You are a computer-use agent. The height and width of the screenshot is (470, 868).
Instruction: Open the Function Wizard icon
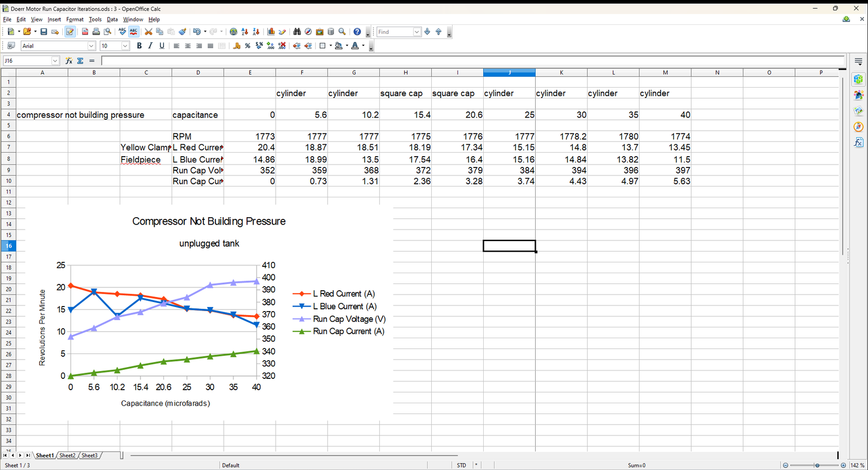(69, 61)
